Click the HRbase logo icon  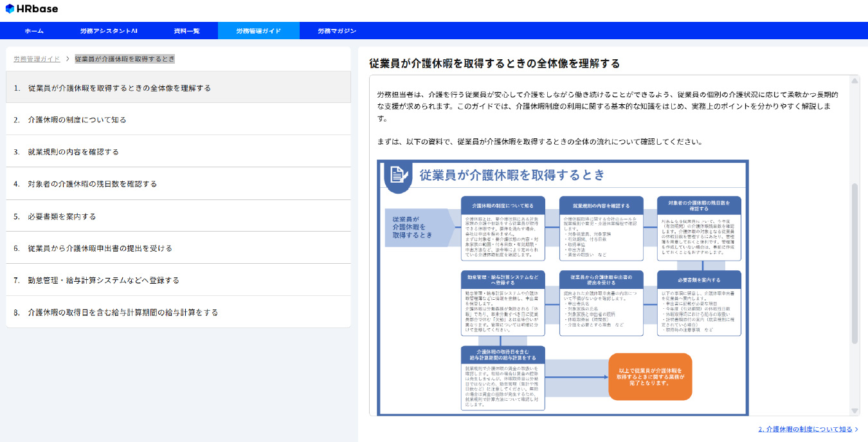(10, 9)
